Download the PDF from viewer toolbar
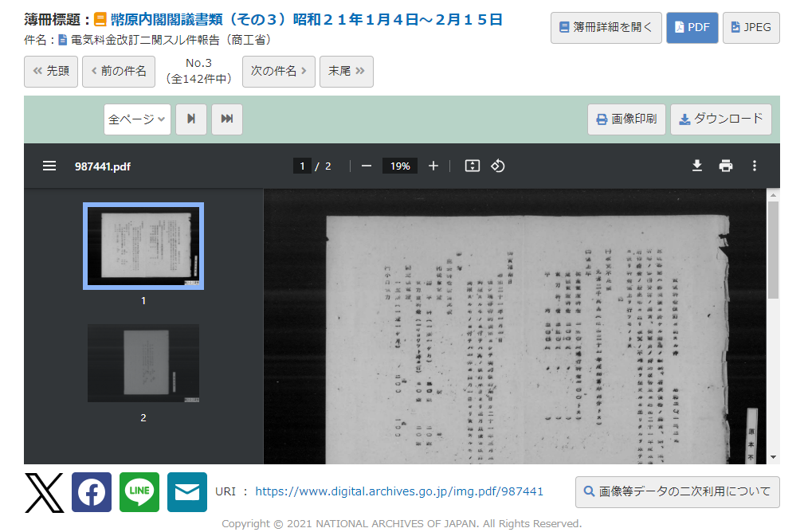This screenshot has width=804, height=532. pos(696,166)
